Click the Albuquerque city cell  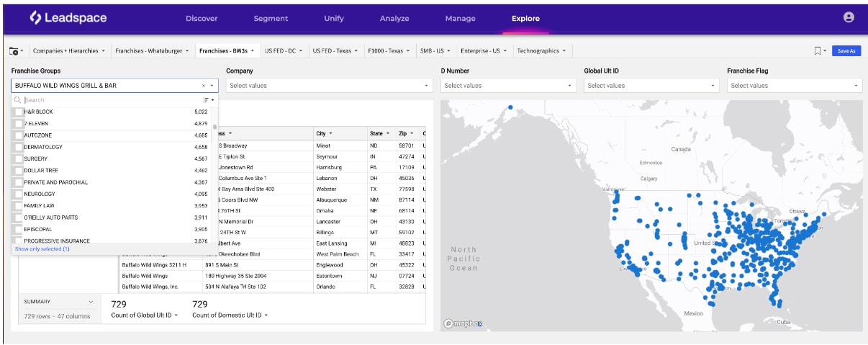coord(340,200)
